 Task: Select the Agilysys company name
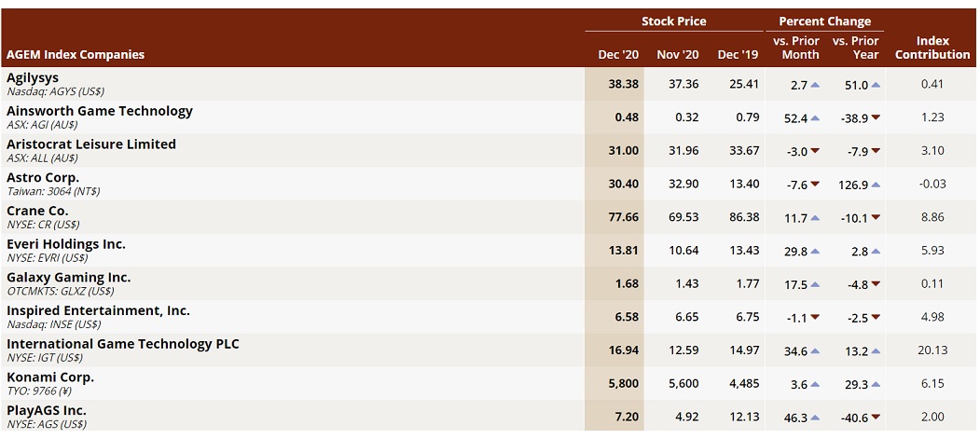pyautogui.click(x=33, y=78)
